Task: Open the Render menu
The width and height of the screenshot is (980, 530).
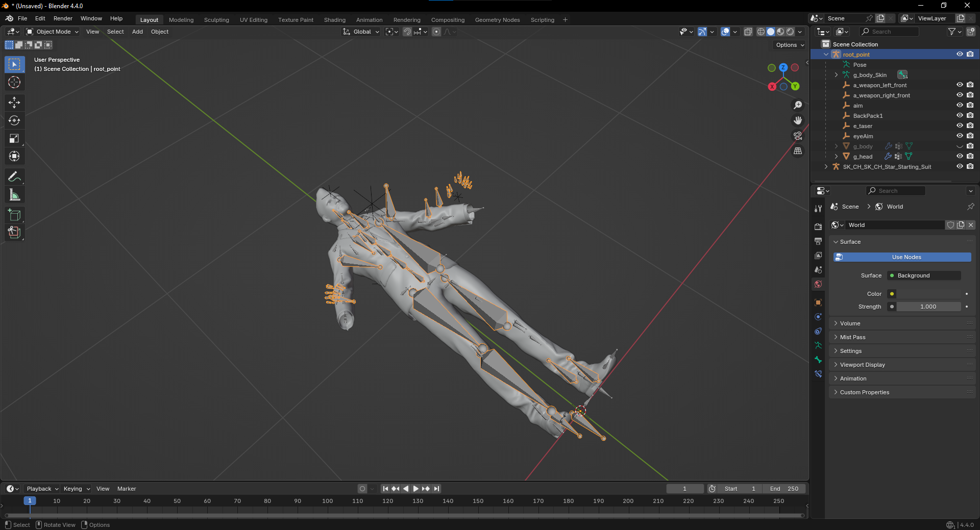Action: pyautogui.click(x=63, y=18)
